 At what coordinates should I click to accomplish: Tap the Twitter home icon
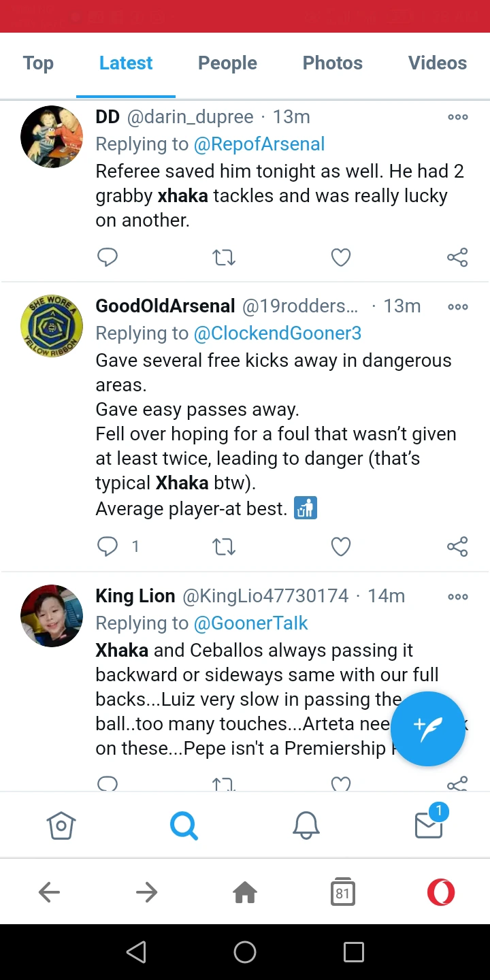pyautogui.click(x=61, y=826)
